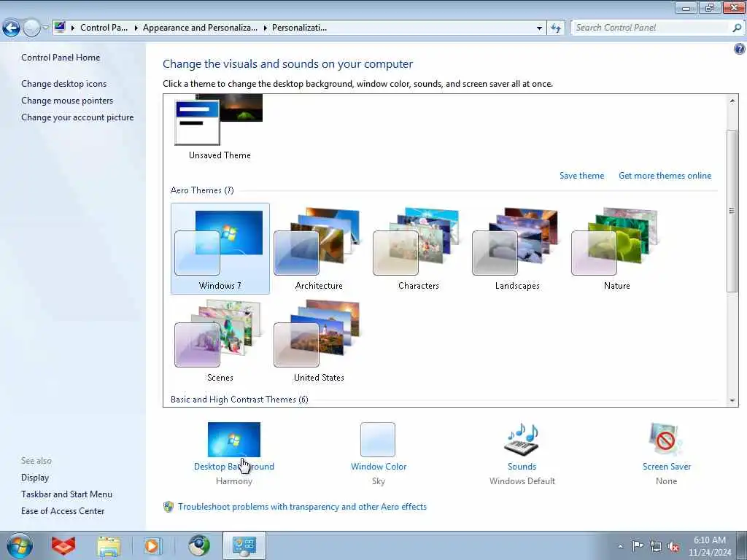Select the United States theme
The image size is (747, 560).
tap(319, 341)
